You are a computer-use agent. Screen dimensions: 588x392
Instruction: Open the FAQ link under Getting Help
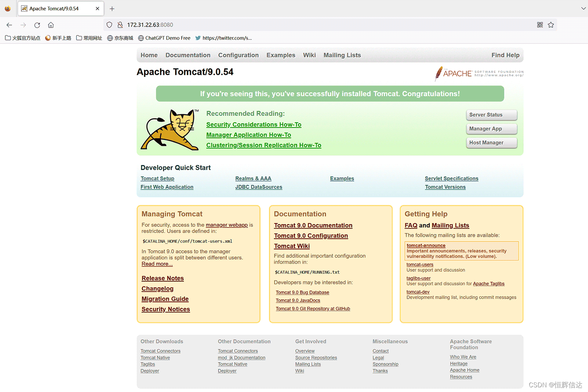point(411,225)
